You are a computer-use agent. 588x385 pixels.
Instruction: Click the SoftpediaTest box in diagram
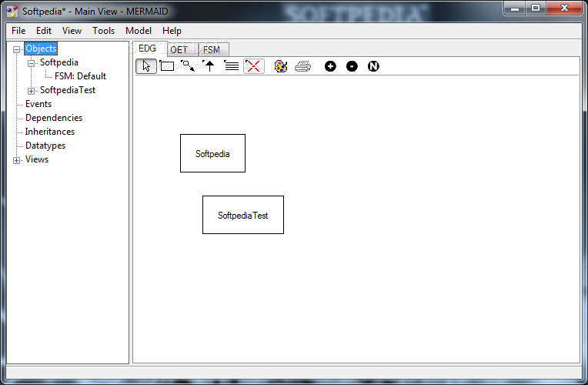click(x=243, y=215)
